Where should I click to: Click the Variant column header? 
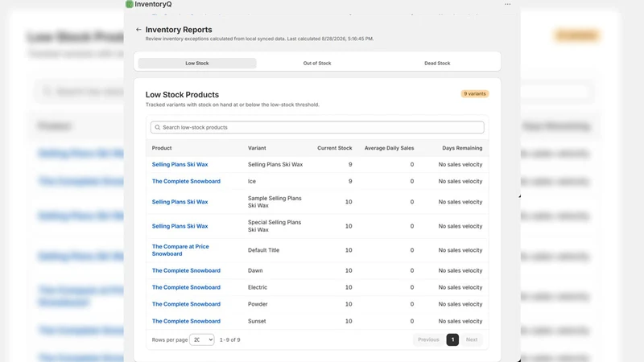coord(257,148)
